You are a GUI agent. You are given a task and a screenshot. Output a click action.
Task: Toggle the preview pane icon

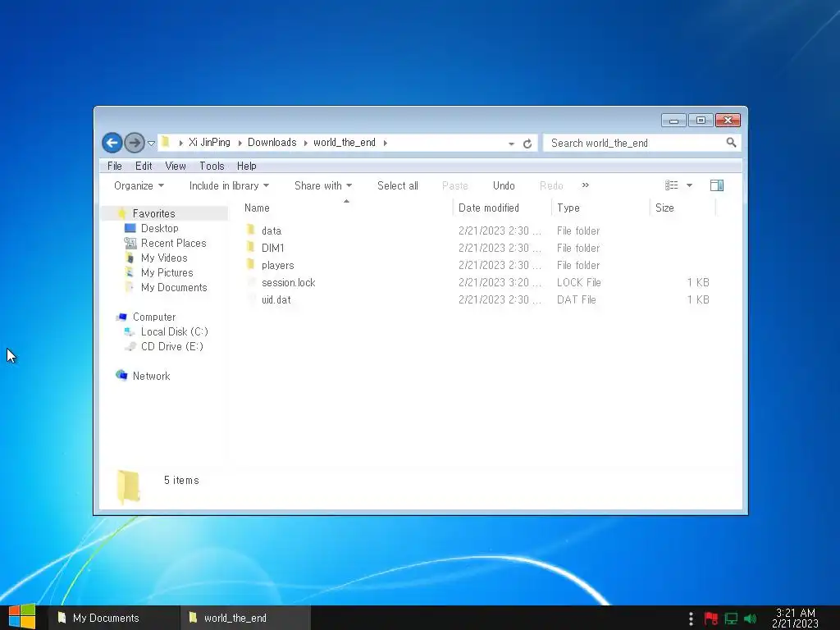717,185
